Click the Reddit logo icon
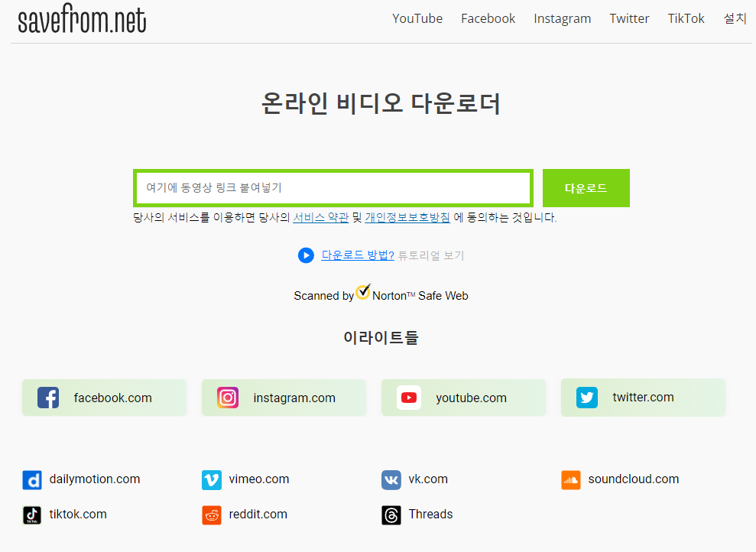 (x=212, y=515)
